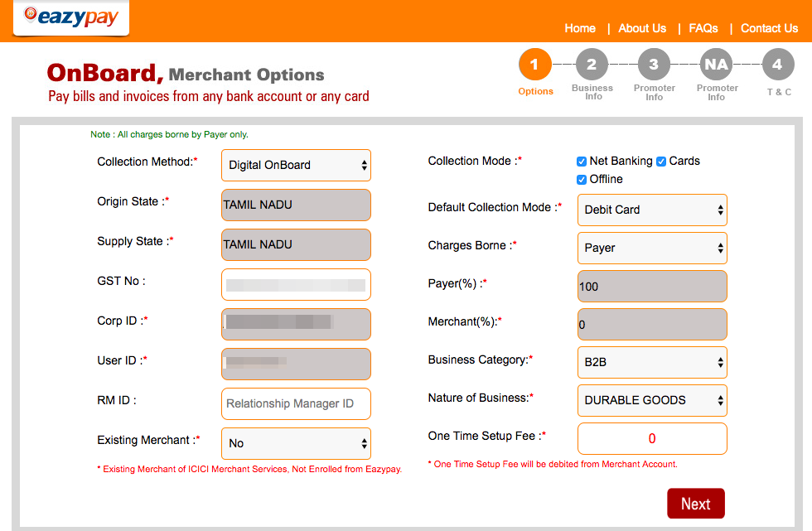Toggle the Offline collection mode checkbox
Viewport: 812px width, 531px height.
click(582, 179)
